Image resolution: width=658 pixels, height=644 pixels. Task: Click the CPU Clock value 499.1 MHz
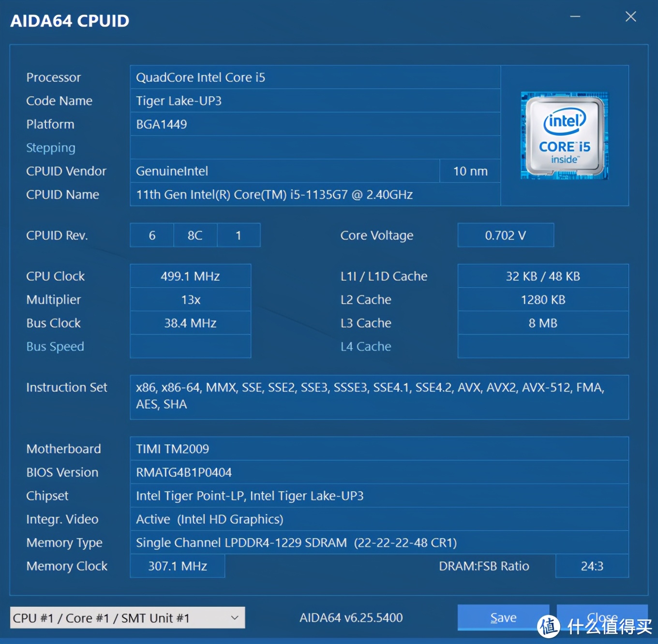pos(190,276)
